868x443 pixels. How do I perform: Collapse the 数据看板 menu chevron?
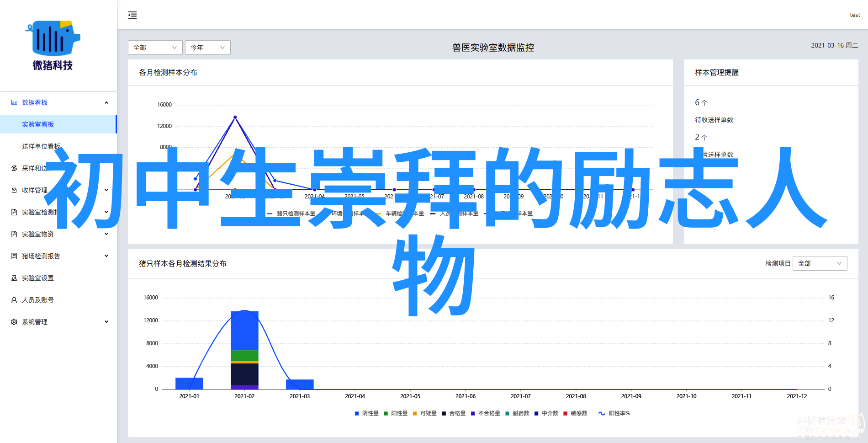[106, 102]
